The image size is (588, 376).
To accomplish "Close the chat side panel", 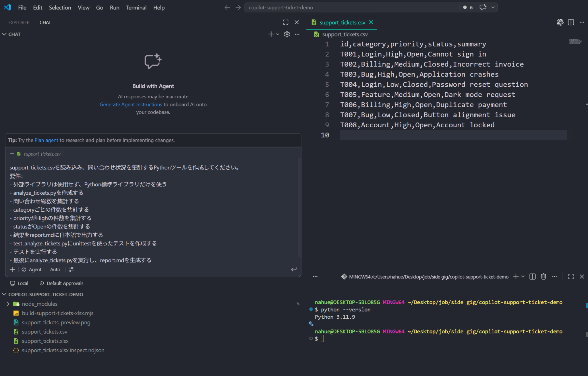I will tap(297, 22).
